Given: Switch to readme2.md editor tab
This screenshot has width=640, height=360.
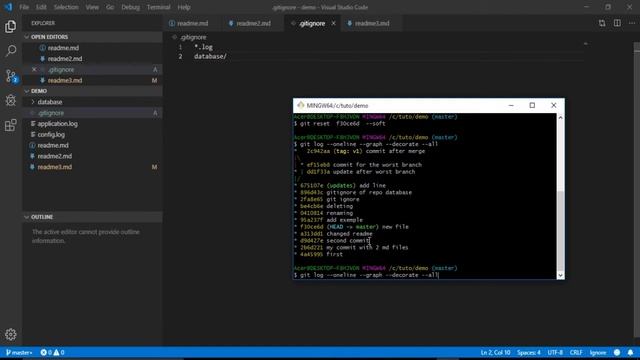Looking at the screenshot, I should tap(253, 23).
